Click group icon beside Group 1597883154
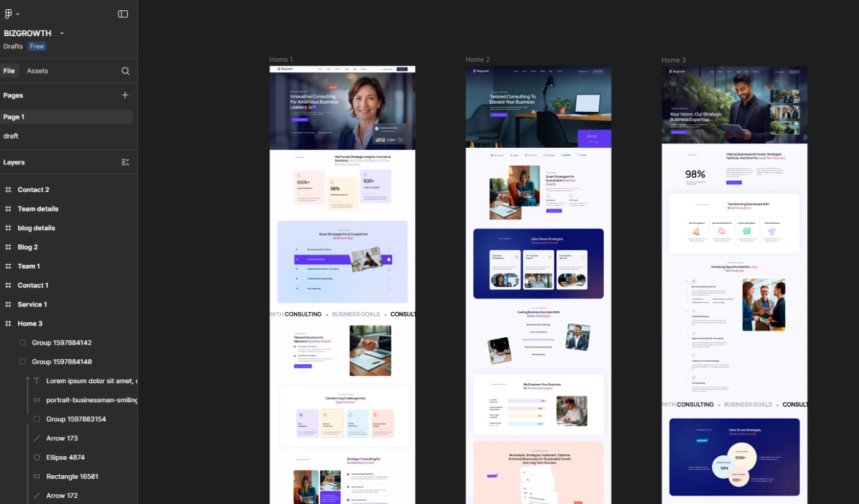859x504 pixels. coord(37,419)
